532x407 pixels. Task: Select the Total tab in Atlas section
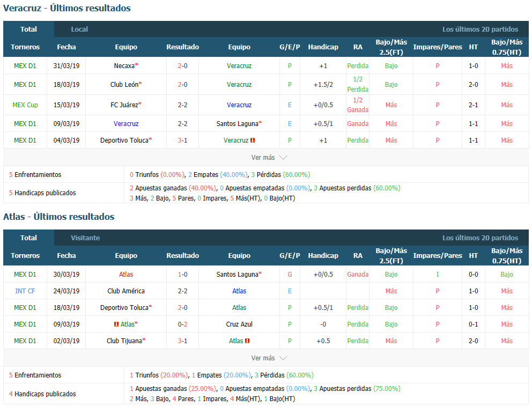point(28,238)
